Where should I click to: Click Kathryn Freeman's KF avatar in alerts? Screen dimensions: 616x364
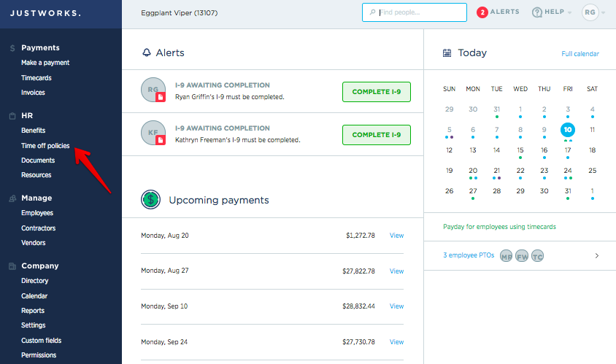tap(153, 133)
